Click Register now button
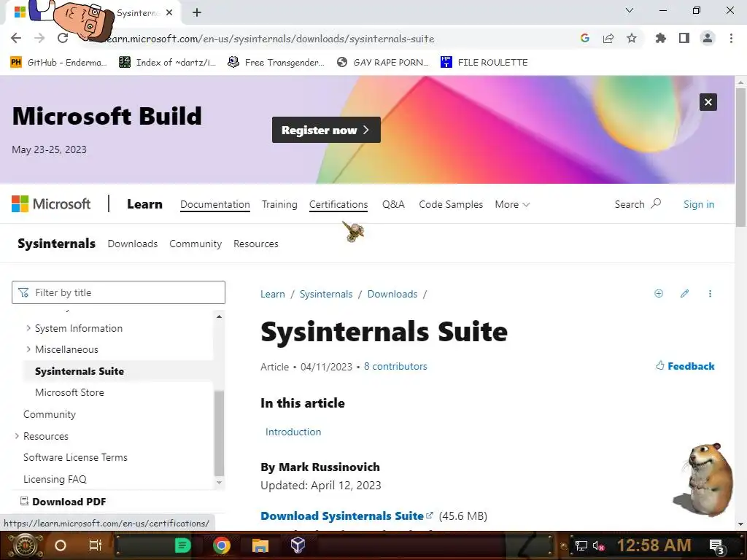 (326, 130)
